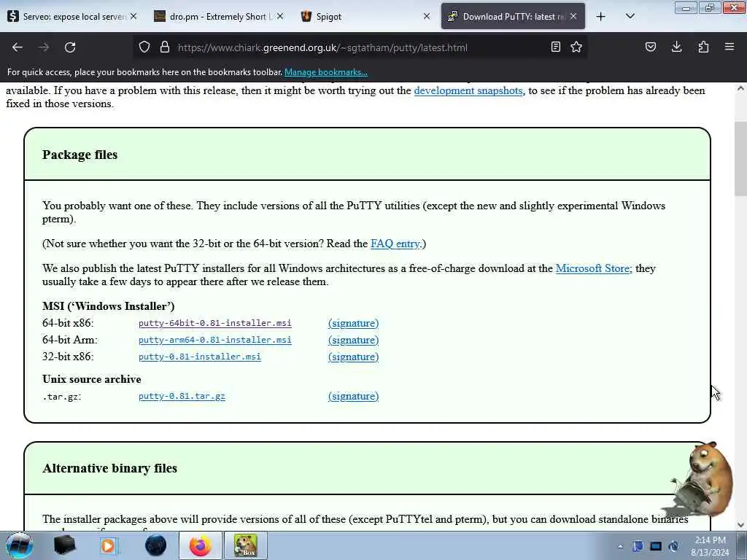Click the 'Unix source archive' label

point(91,379)
